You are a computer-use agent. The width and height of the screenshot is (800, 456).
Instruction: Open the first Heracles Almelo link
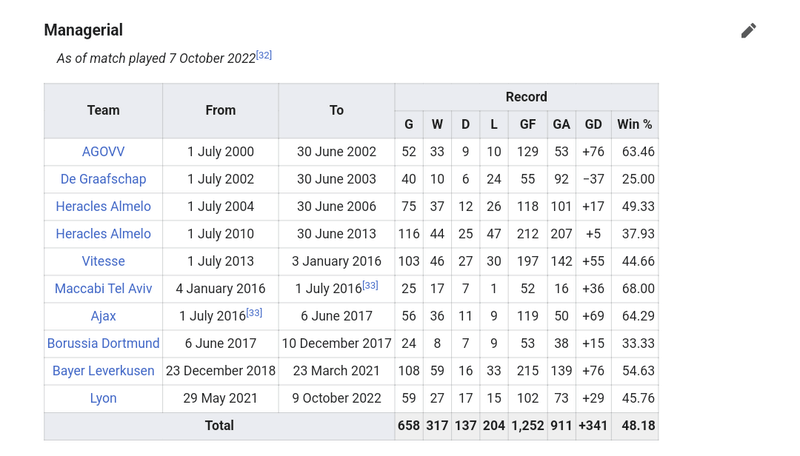(103, 206)
